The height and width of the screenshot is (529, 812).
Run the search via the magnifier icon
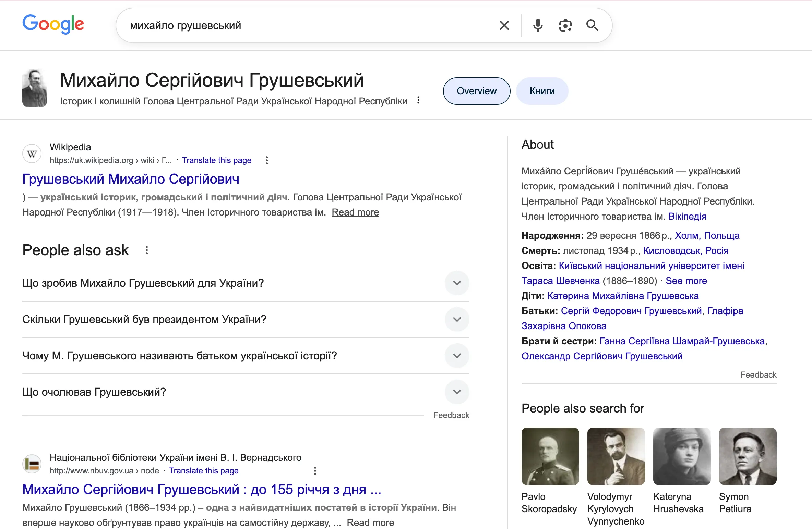click(x=593, y=25)
